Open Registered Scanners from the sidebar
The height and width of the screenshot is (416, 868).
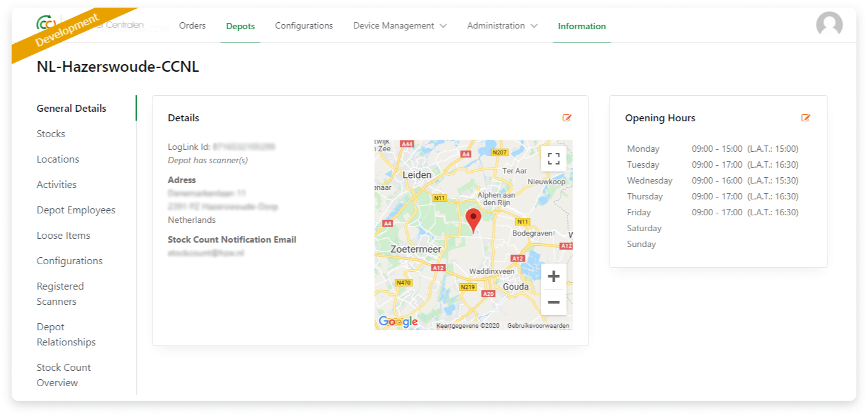60,293
